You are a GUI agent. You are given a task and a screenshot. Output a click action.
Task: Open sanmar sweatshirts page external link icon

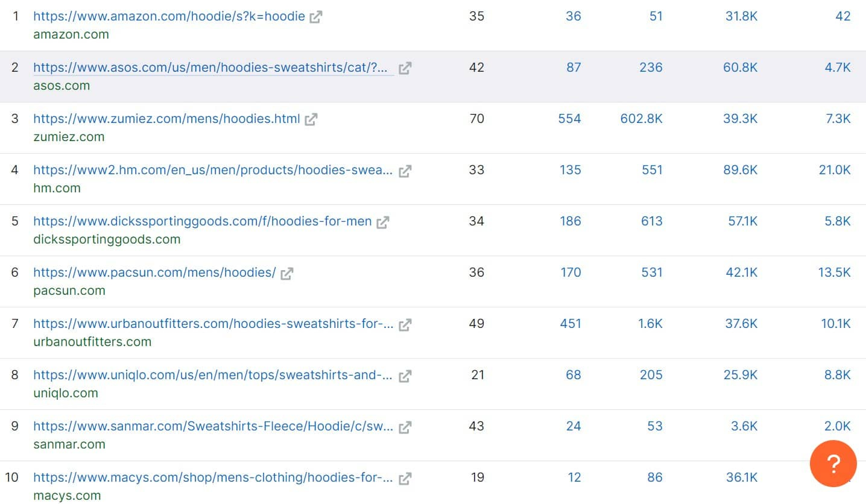[405, 426]
